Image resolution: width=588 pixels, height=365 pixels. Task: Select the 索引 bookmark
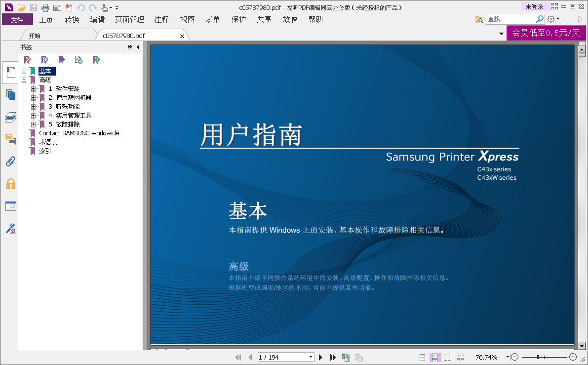pyautogui.click(x=45, y=151)
